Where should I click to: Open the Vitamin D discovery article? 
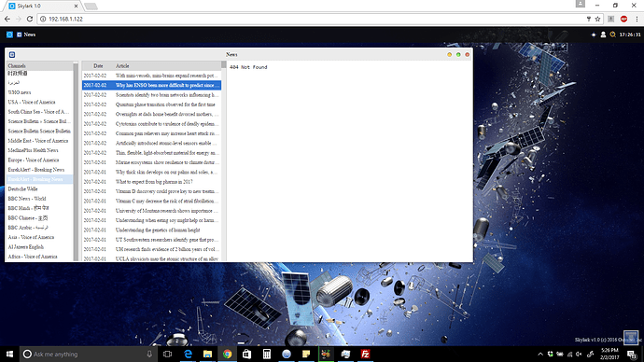click(151, 191)
